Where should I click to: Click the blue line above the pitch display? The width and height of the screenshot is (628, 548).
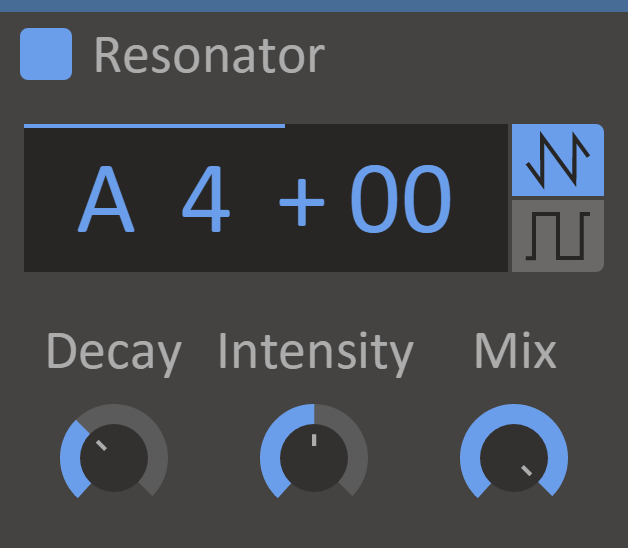pos(154,126)
